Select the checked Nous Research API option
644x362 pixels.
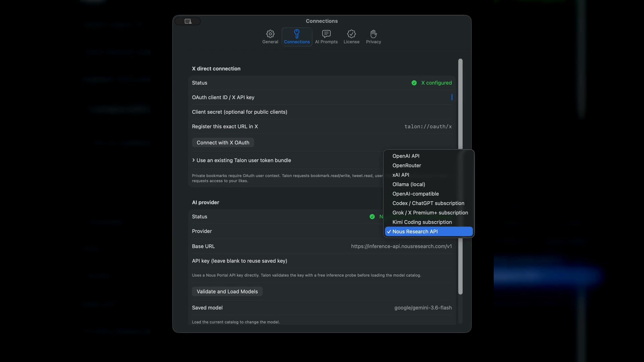[x=429, y=231]
